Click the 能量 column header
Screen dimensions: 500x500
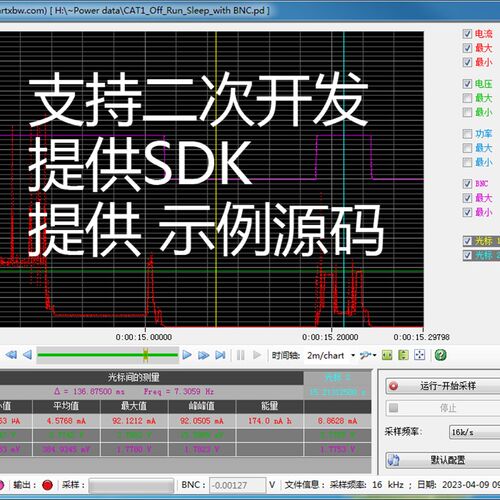(270, 406)
